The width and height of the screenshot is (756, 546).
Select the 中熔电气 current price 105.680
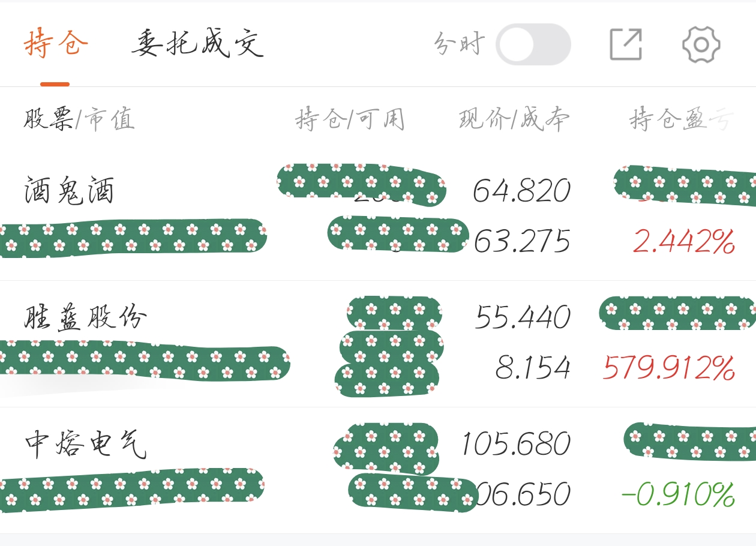[515, 443]
